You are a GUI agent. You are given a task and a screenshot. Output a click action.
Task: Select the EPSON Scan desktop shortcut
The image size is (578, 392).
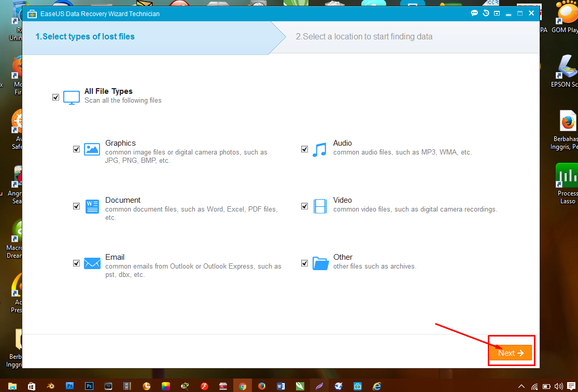[x=565, y=71]
